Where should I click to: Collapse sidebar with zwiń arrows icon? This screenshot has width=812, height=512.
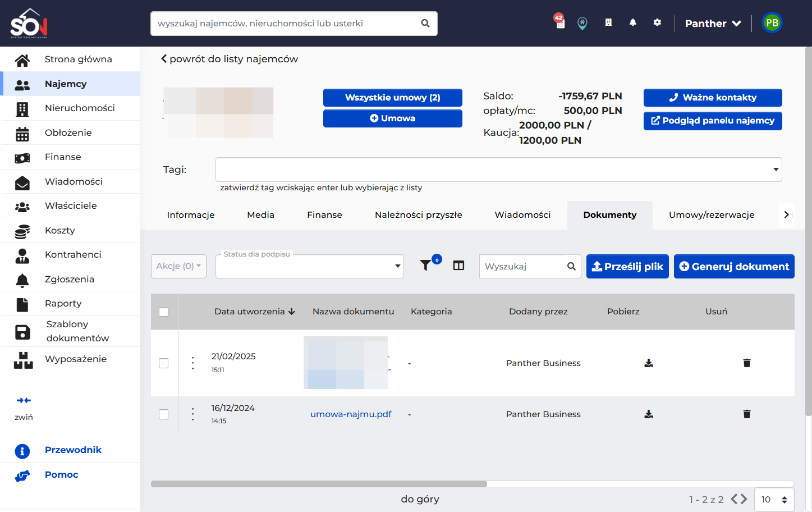pos(24,400)
